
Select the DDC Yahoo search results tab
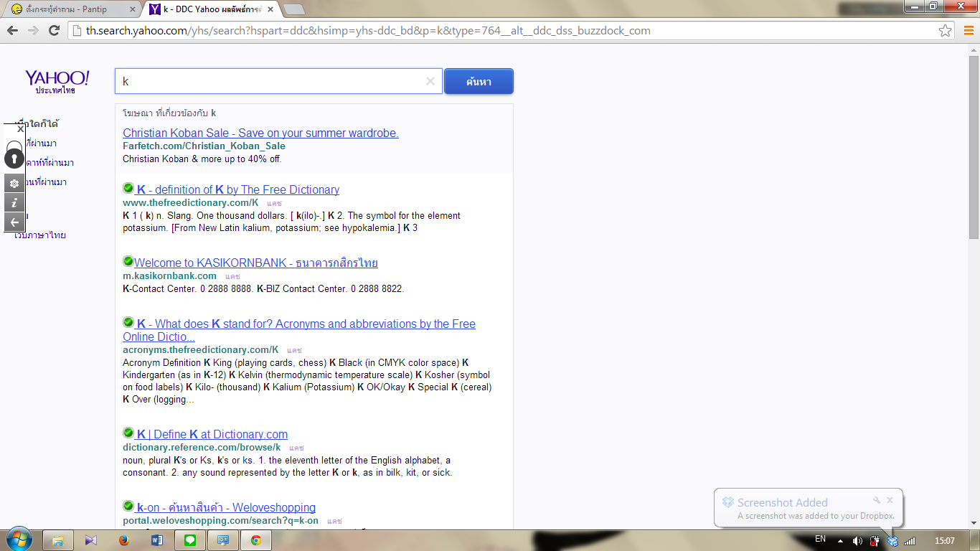[213, 9]
